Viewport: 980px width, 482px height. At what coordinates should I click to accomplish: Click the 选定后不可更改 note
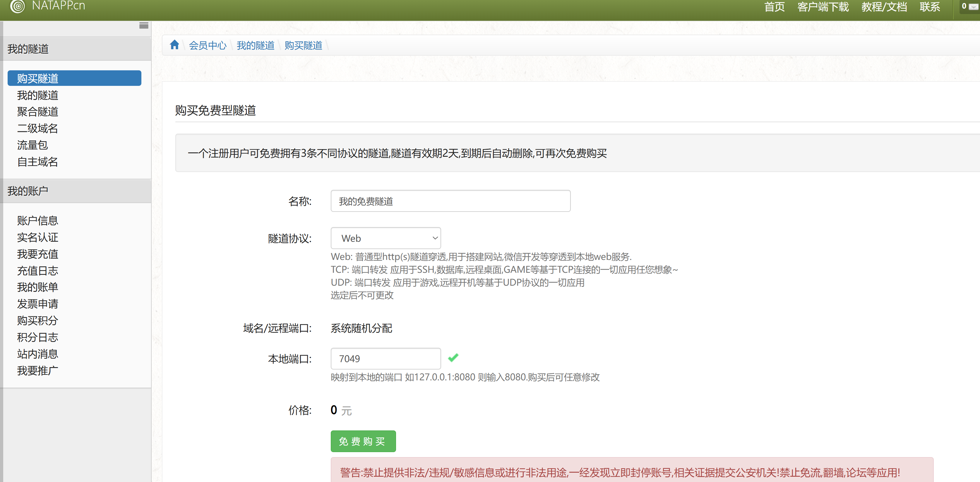362,295
